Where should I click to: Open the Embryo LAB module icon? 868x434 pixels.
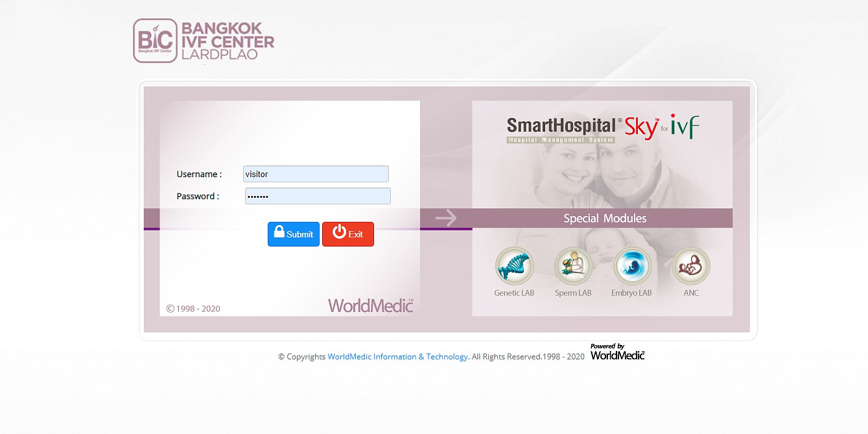pos(632,266)
